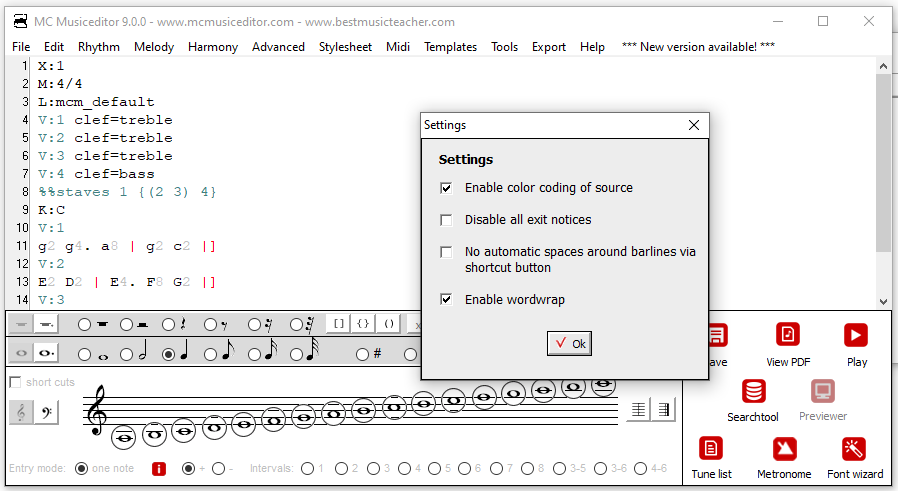Open the Melody menu
Image resolution: width=898 pixels, height=491 pixels.
click(x=153, y=47)
